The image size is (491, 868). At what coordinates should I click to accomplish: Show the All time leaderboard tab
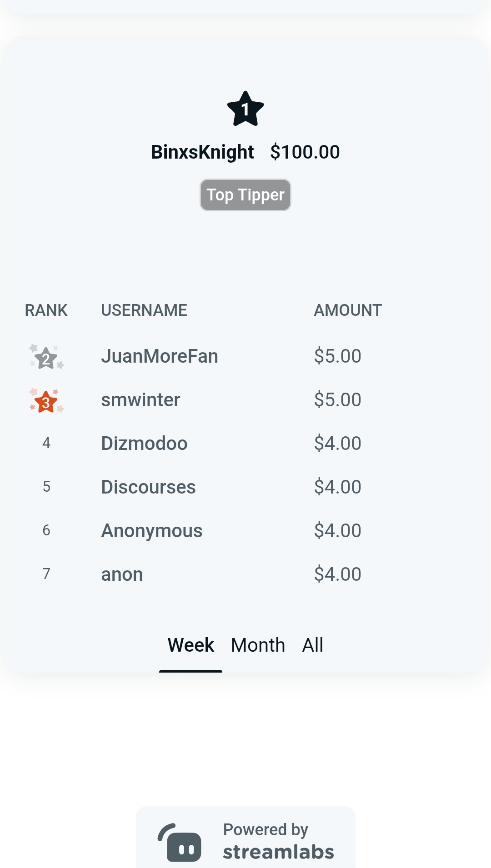pos(313,645)
